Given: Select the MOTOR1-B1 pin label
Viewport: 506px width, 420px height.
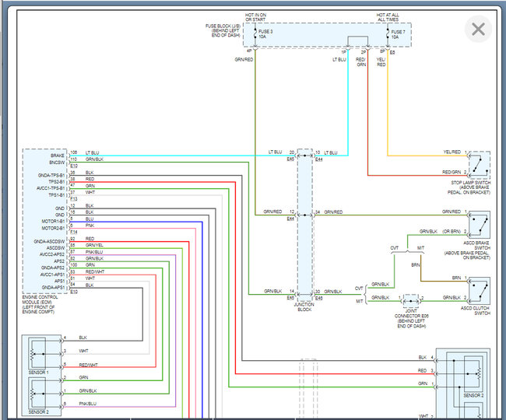Looking at the screenshot, I should 53,222.
